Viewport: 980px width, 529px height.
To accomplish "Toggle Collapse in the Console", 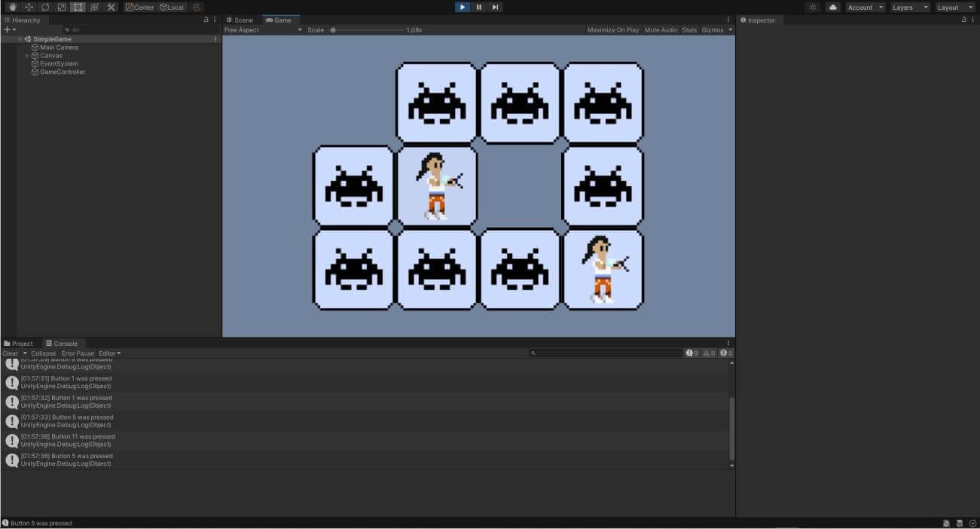I will click(44, 353).
